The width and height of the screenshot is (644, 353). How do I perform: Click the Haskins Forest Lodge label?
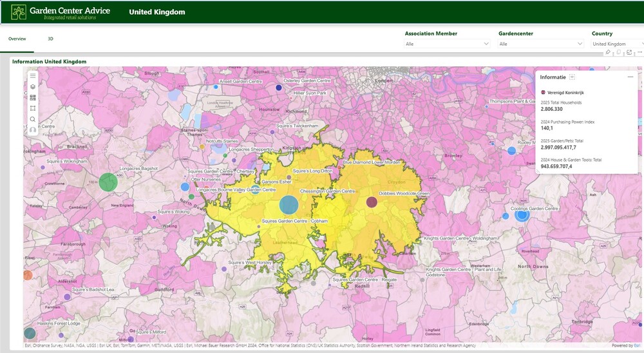click(59, 323)
